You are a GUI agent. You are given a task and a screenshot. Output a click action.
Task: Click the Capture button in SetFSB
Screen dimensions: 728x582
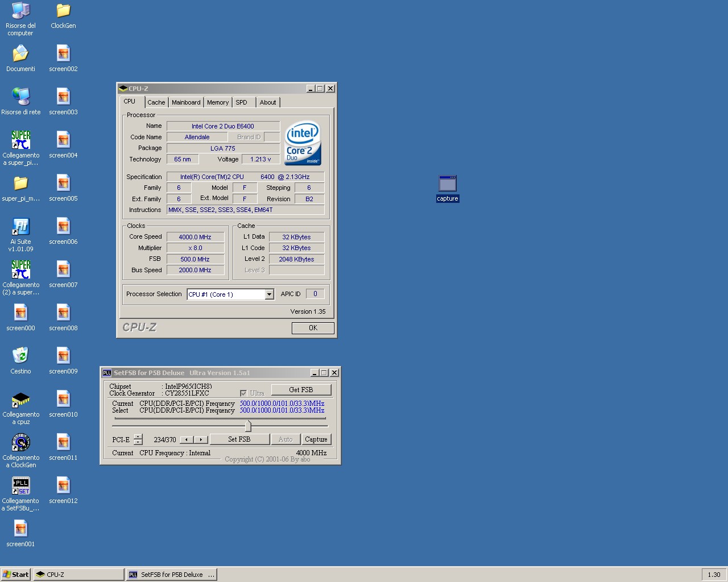[x=316, y=439]
